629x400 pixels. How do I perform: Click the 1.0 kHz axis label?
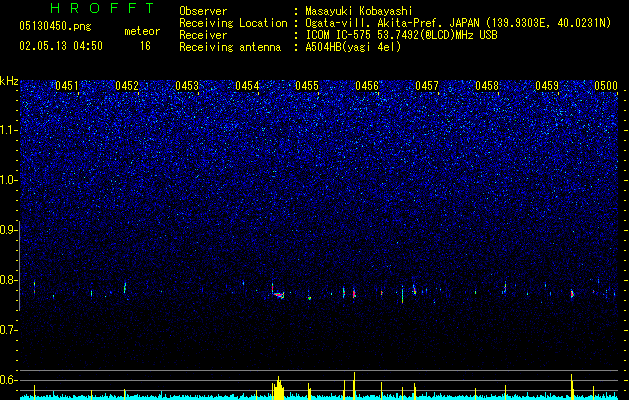(9, 180)
